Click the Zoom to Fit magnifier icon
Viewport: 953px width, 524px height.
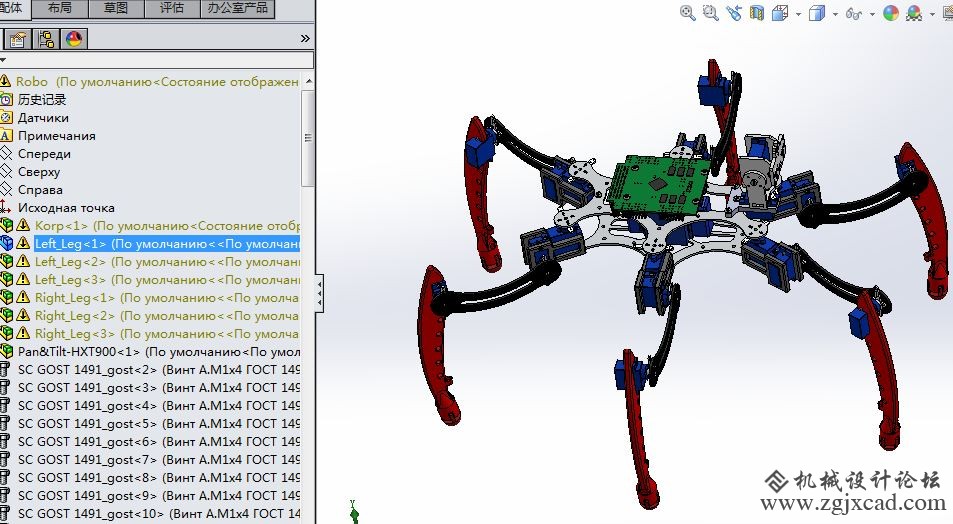point(687,13)
